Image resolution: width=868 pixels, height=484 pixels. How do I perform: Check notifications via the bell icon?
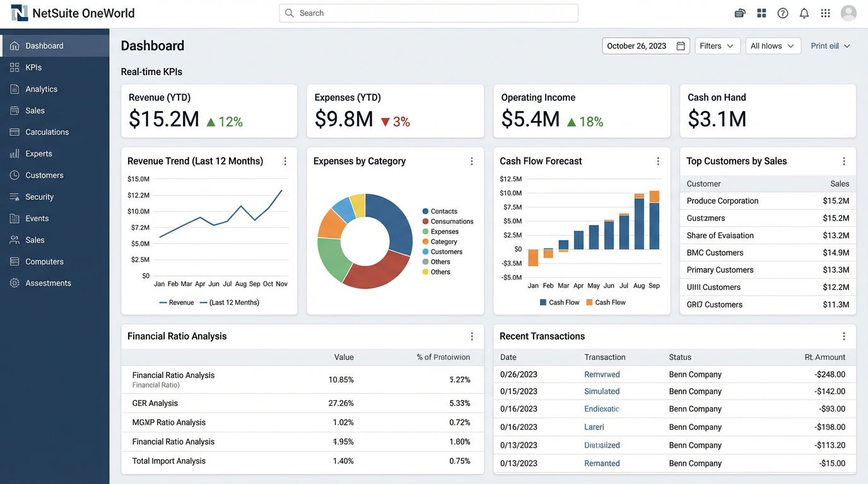804,13
